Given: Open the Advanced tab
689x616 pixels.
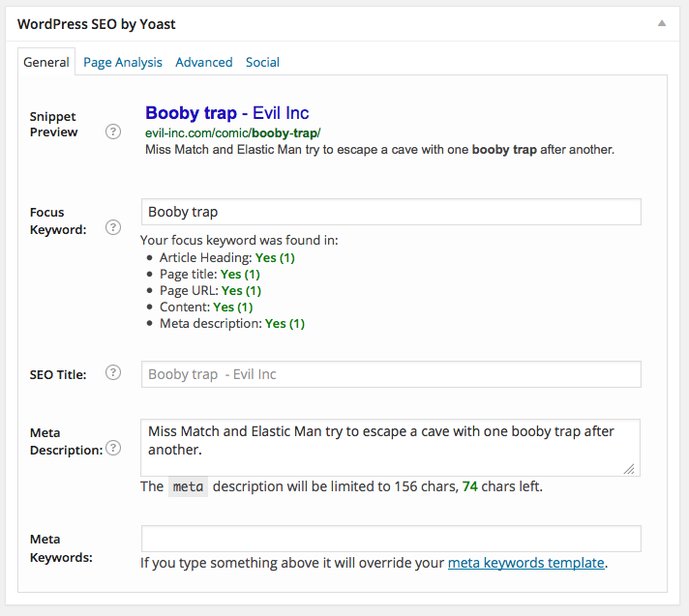Looking at the screenshot, I should 203,62.
